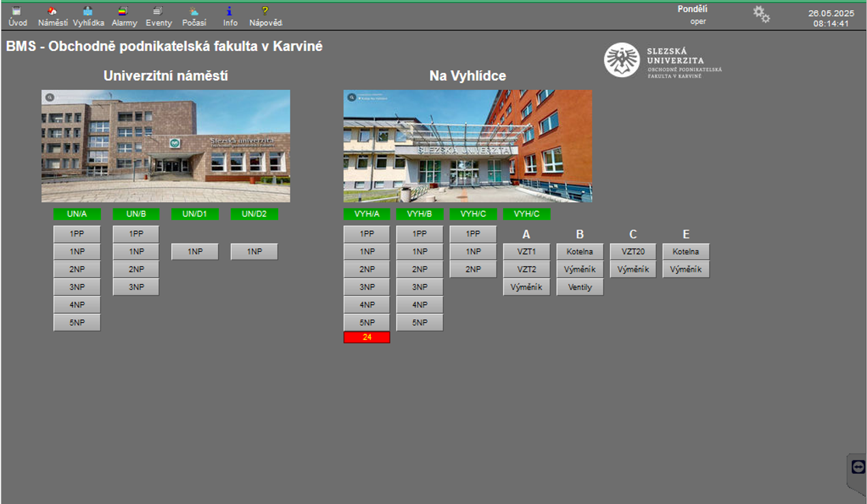This screenshot has width=867, height=504.
Task: Show the Počasí weather icon
Action: pos(194,12)
